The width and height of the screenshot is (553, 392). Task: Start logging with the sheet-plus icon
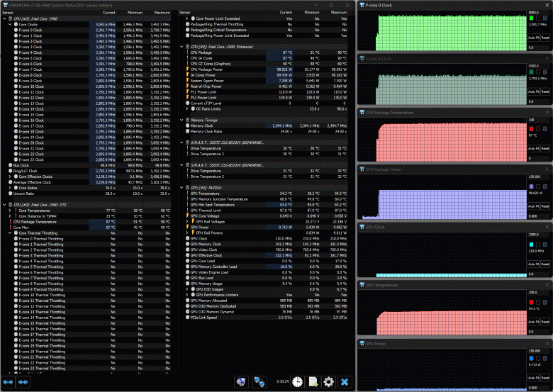pyautogui.click(x=313, y=382)
